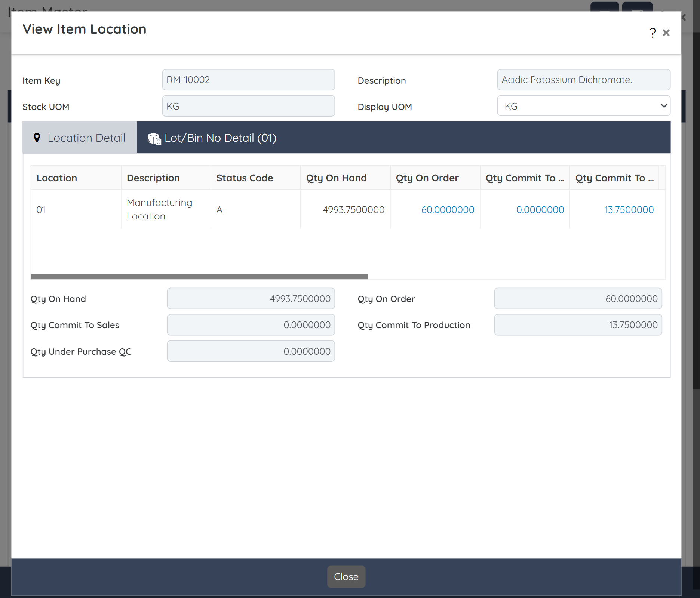Sort by Qty On Hand column header

point(336,178)
